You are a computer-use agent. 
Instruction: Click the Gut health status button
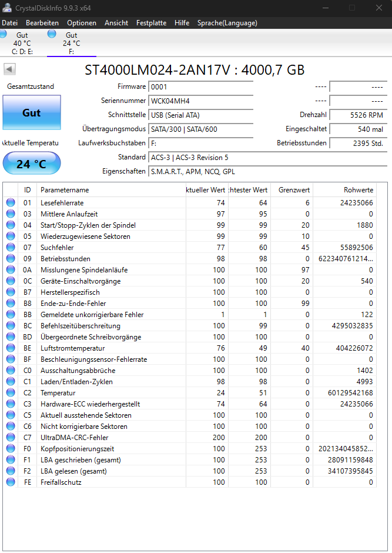click(x=32, y=112)
